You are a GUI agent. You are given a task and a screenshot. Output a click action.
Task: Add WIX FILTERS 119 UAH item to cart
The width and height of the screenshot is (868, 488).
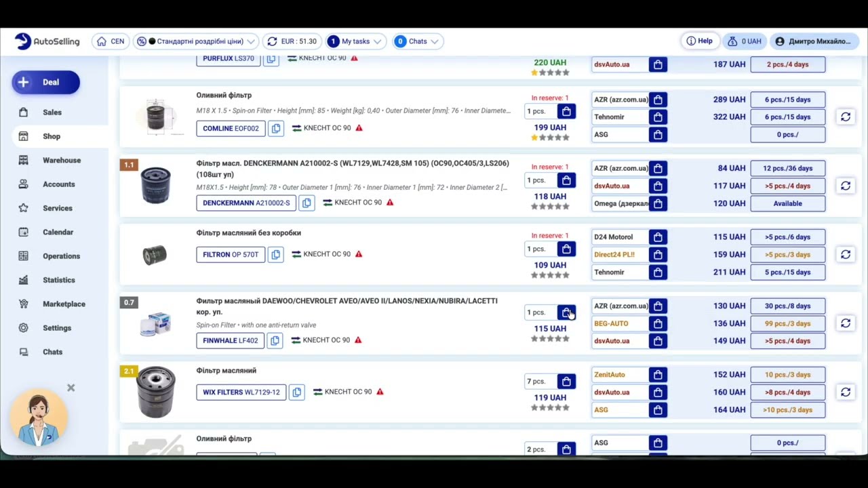point(566,382)
